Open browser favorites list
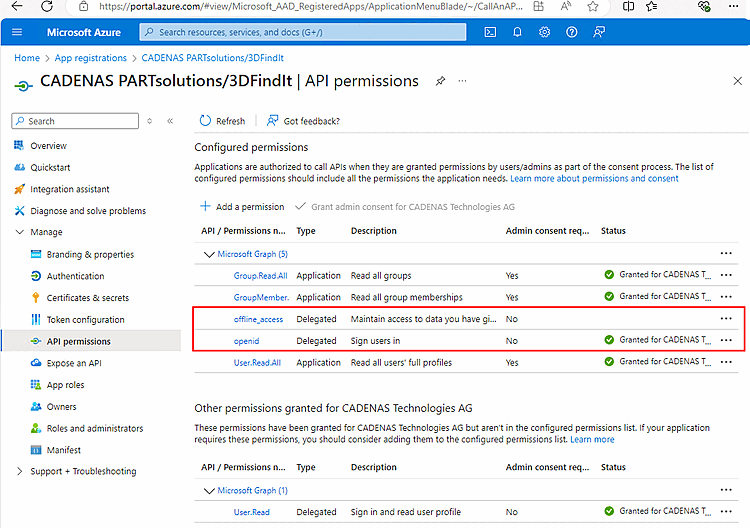This screenshot has height=528, width=750. [651, 6]
